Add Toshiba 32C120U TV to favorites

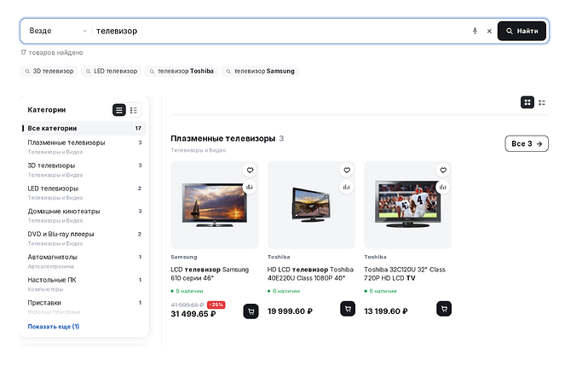pyautogui.click(x=443, y=170)
